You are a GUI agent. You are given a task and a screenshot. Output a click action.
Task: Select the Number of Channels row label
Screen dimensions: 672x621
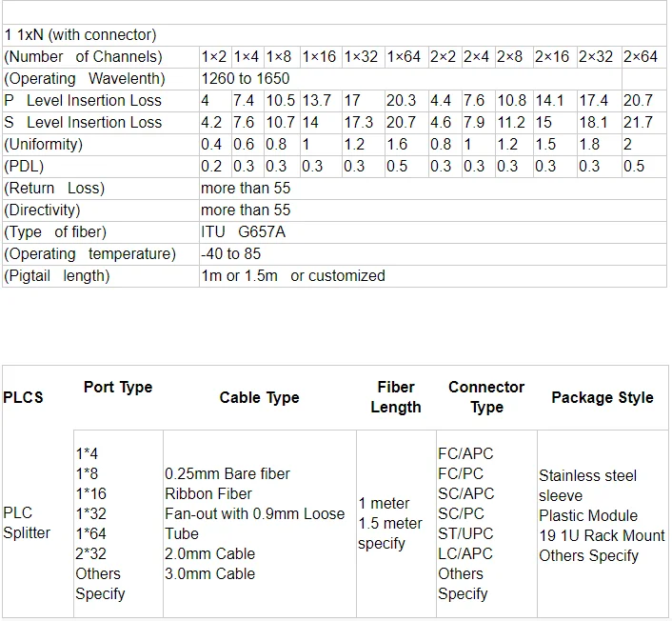tap(84, 57)
